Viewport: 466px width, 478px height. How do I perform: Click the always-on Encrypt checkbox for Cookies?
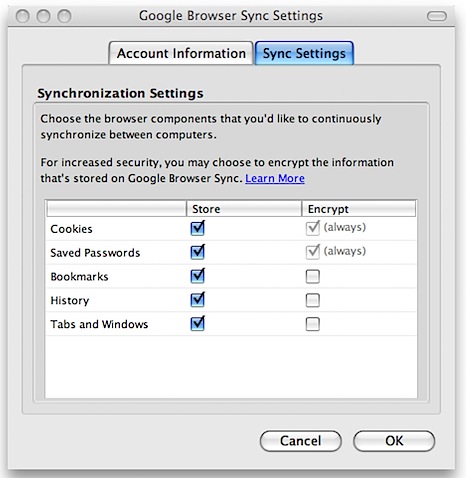[313, 228]
